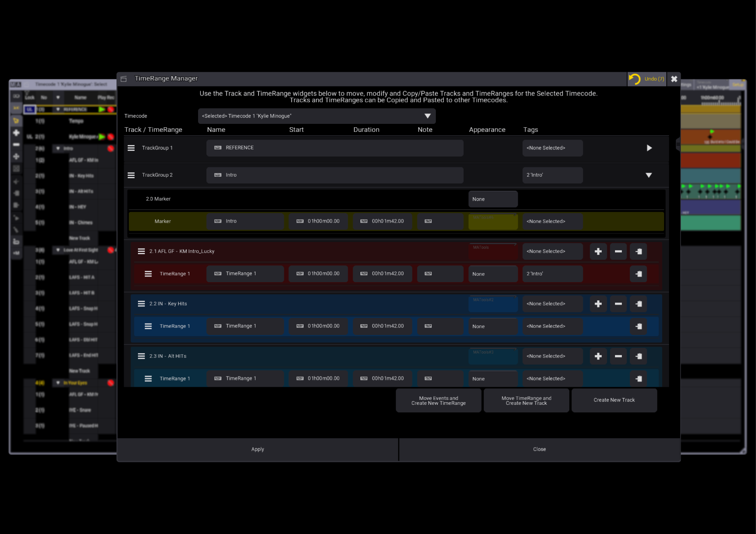This screenshot has width=756, height=534.
Task: Click the window icon left of TimeRange Manager title
Action: [x=124, y=79]
